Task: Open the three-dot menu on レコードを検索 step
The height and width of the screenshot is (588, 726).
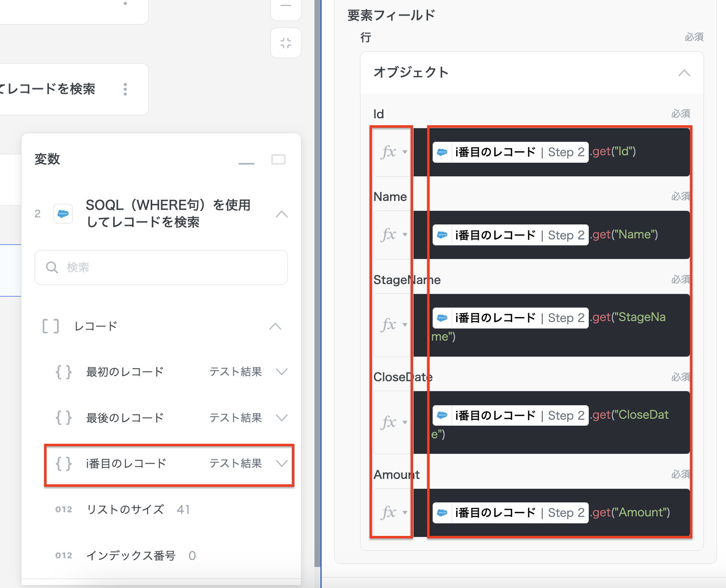Action: [x=125, y=89]
